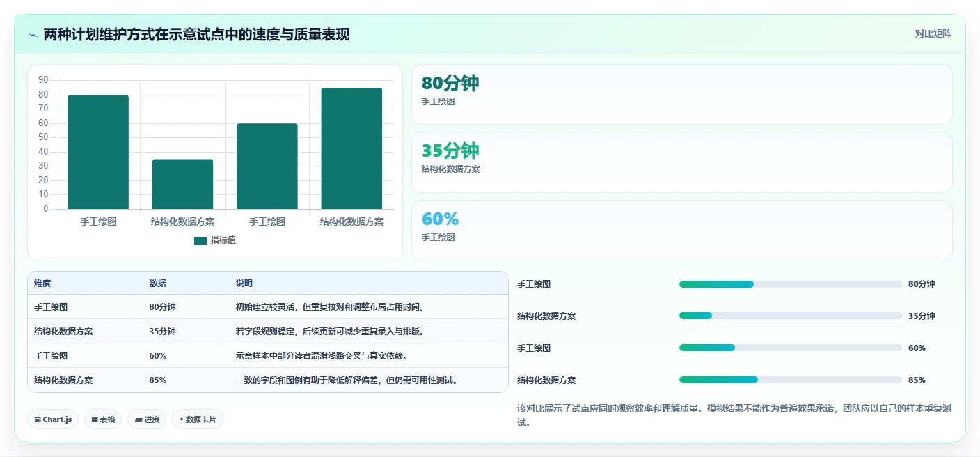Select the Chart.js chip
This screenshot has width=980, height=457.
point(54,419)
